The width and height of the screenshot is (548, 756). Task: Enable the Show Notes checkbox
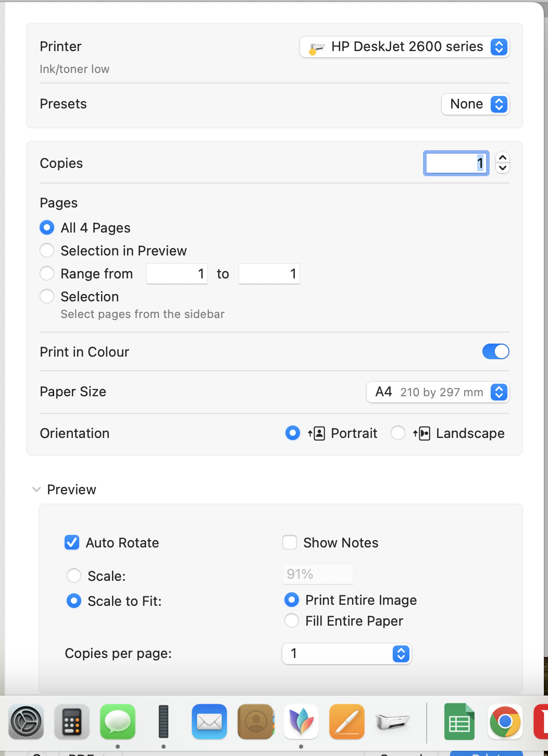pos(290,543)
